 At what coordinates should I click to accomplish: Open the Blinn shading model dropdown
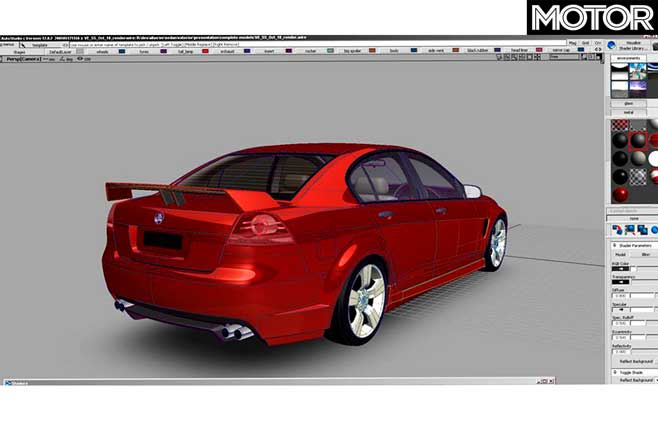(645, 254)
